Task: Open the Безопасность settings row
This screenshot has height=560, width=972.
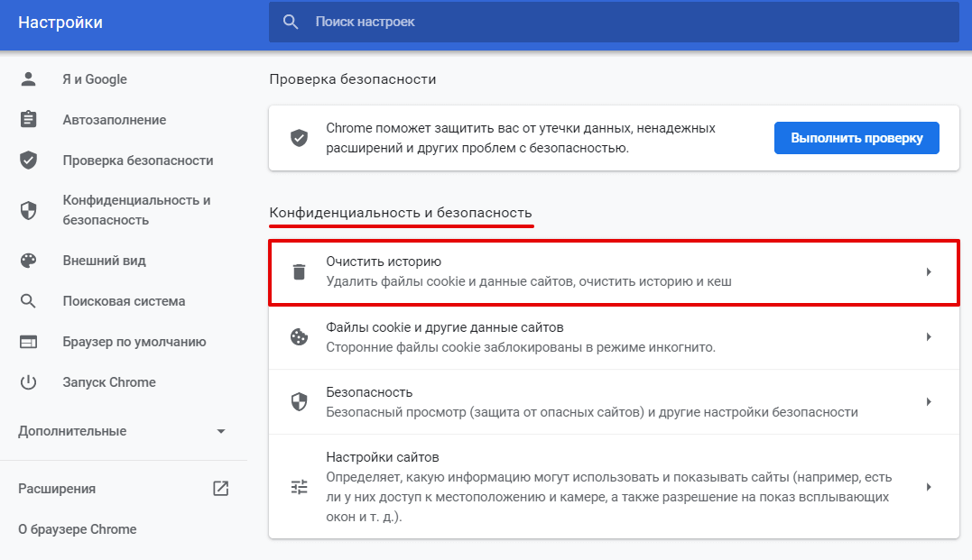Action: (614, 402)
